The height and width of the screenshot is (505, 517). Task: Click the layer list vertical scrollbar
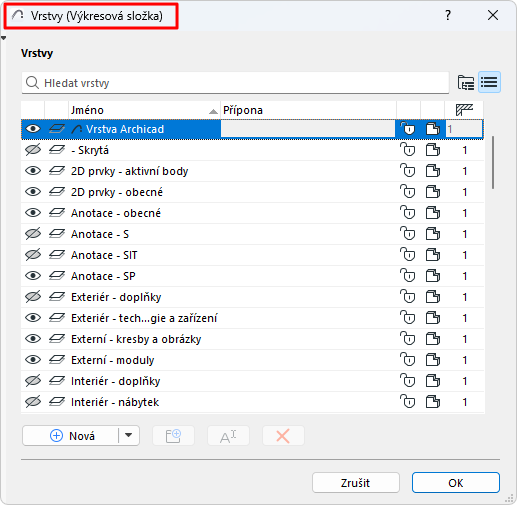493,163
